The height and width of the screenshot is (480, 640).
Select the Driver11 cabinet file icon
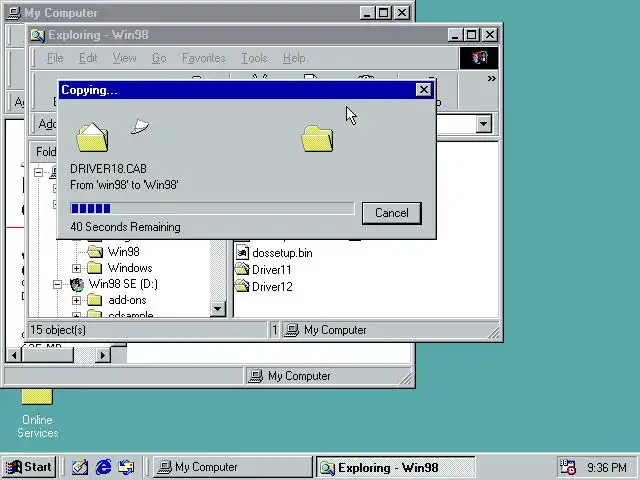pyautogui.click(x=242, y=269)
